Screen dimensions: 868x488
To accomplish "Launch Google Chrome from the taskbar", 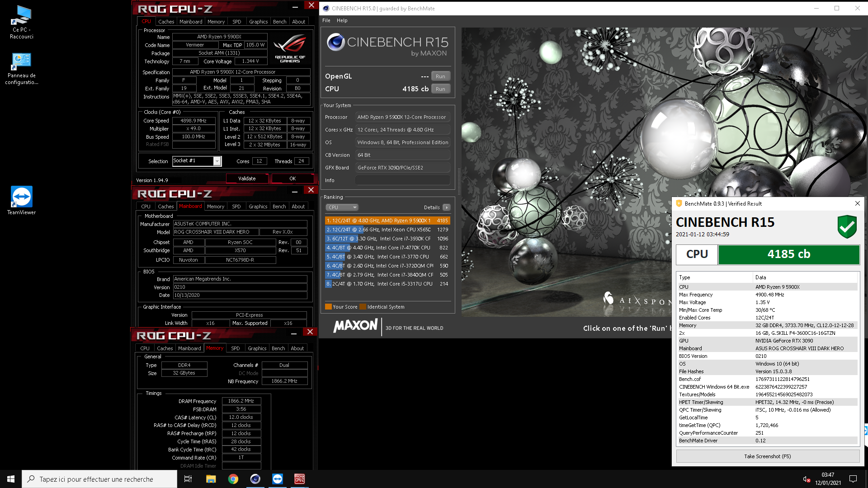I will pyautogui.click(x=233, y=479).
